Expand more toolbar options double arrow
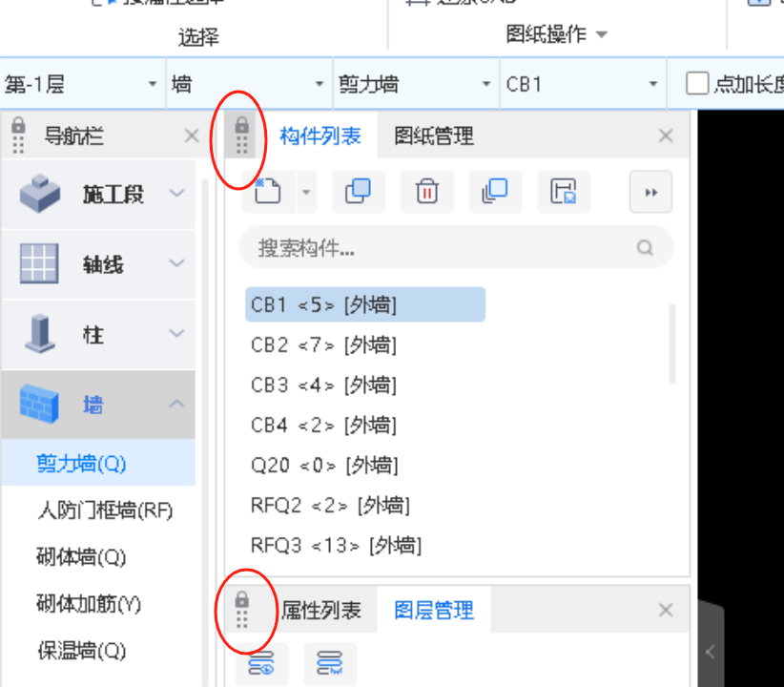This screenshot has height=687, width=784. point(650,192)
